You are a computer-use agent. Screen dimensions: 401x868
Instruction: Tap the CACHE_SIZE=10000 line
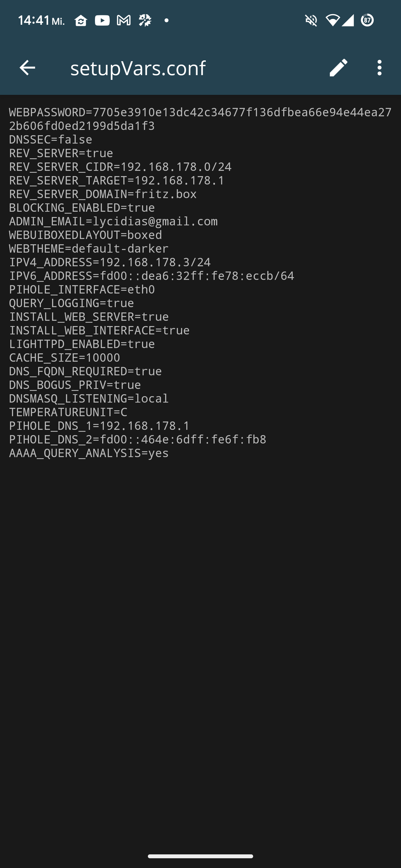coord(64,357)
